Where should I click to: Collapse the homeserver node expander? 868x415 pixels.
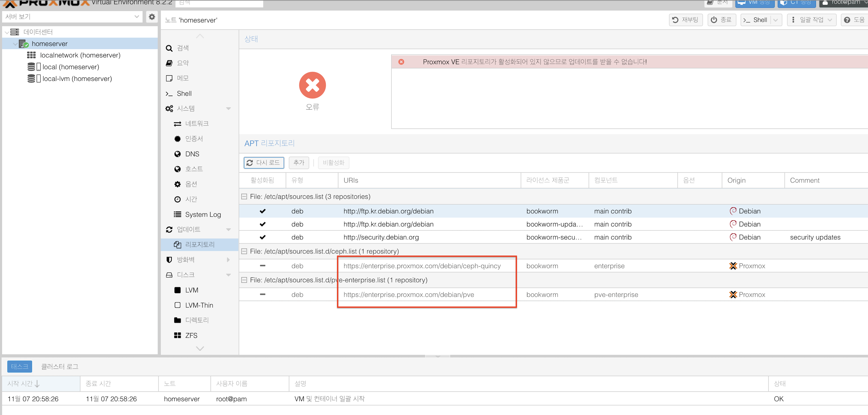pos(15,44)
